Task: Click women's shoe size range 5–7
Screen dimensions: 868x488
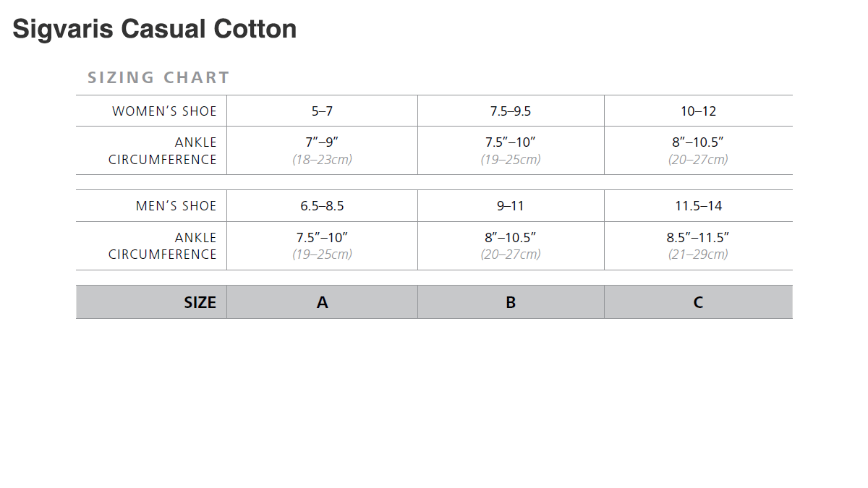Action: coord(322,111)
